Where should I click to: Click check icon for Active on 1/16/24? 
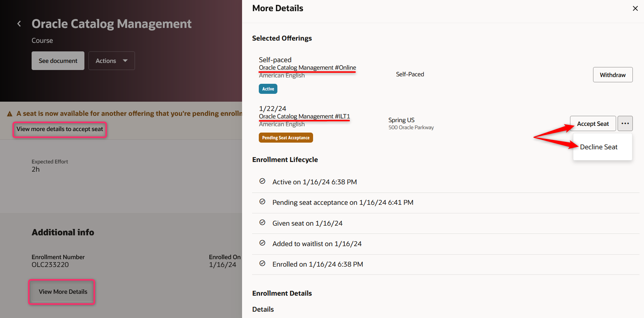point(263,181)
